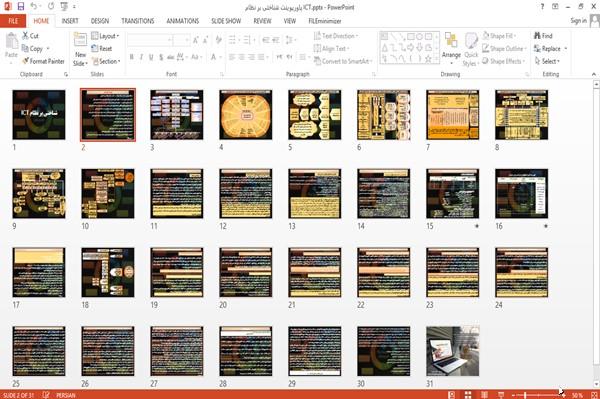The height and width of the screenshot is (399, 600).
Task: Click the Save icon in the quick access toolbar
Action: click(21, 6)
